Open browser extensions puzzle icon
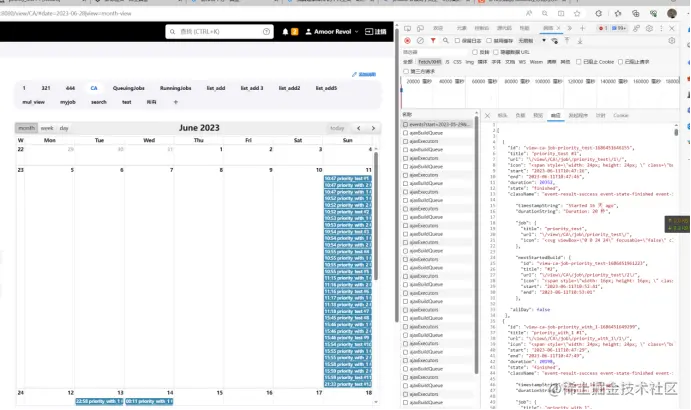691x410 pixels. click(x=598, y=14)
